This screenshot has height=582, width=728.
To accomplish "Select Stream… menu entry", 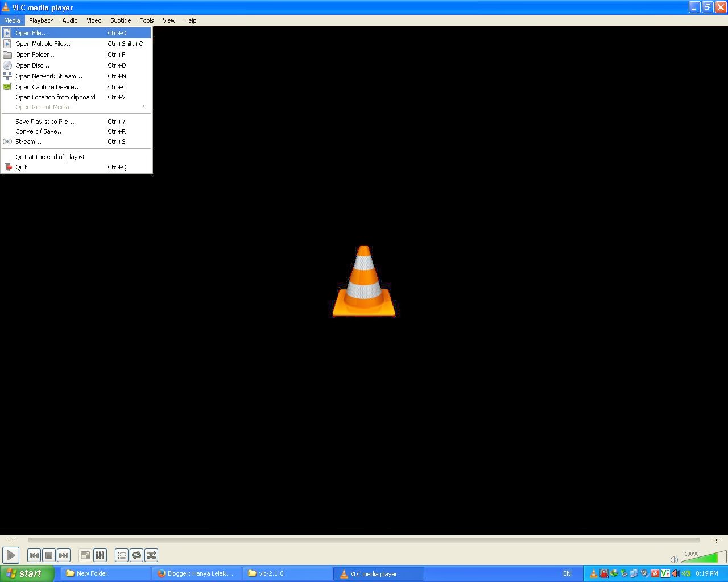I will 76,142.
